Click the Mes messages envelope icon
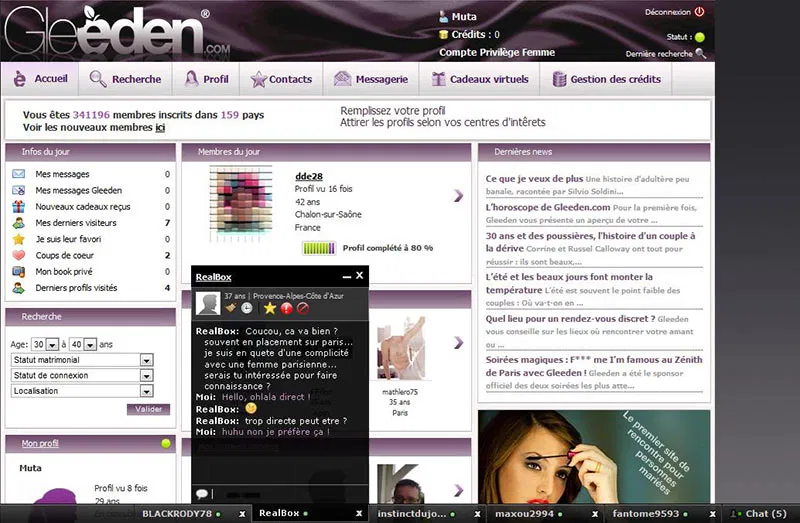This screenshot has height=523, width=800. pos(18,174)
